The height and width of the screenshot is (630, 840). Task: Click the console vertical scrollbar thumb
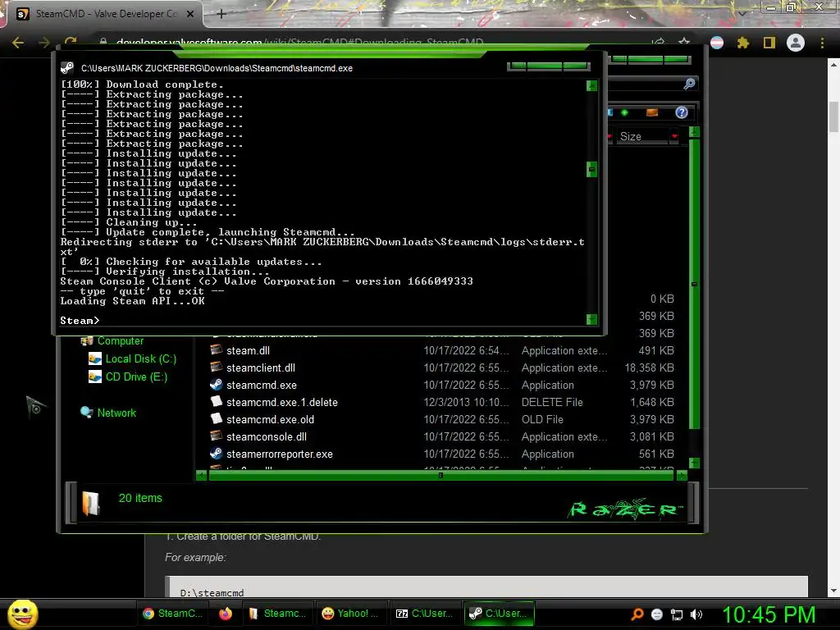coord(592,169)
